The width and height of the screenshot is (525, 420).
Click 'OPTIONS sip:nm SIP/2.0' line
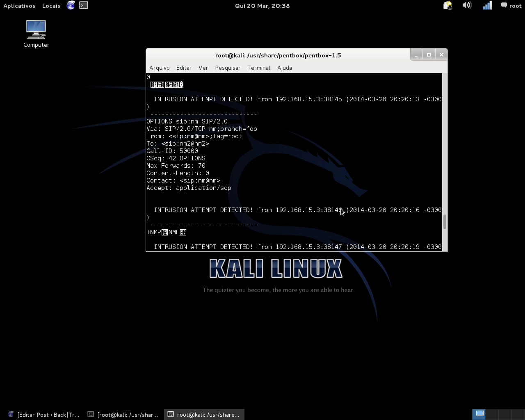coord(187,121)
